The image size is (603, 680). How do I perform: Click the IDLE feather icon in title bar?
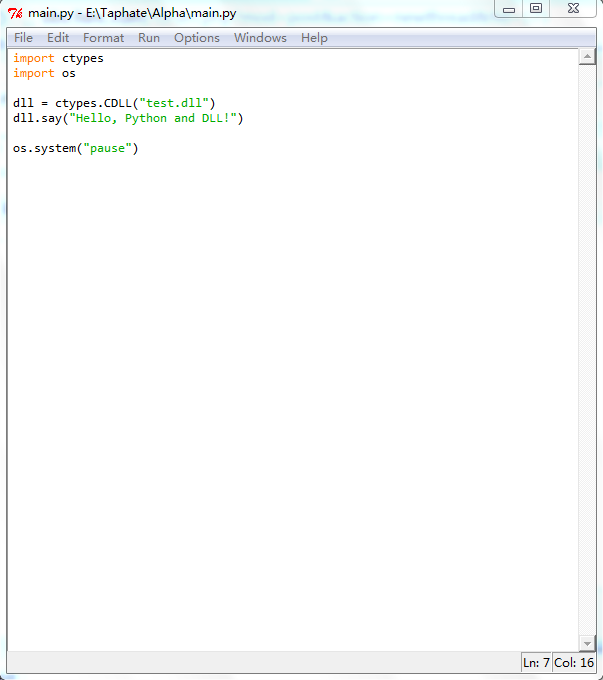[16, 12]
